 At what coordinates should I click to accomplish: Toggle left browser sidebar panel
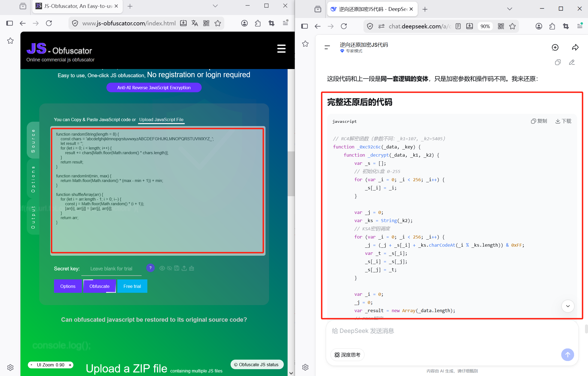(10, 23)
